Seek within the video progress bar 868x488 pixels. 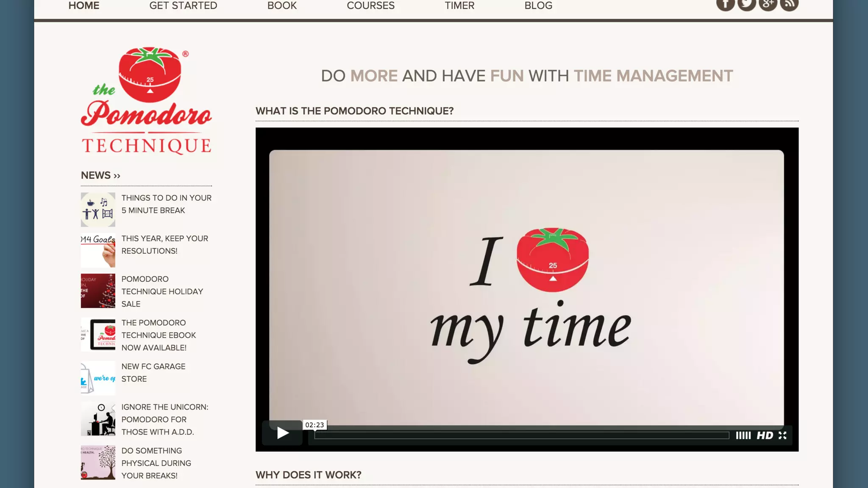click(x=521, y=435)
